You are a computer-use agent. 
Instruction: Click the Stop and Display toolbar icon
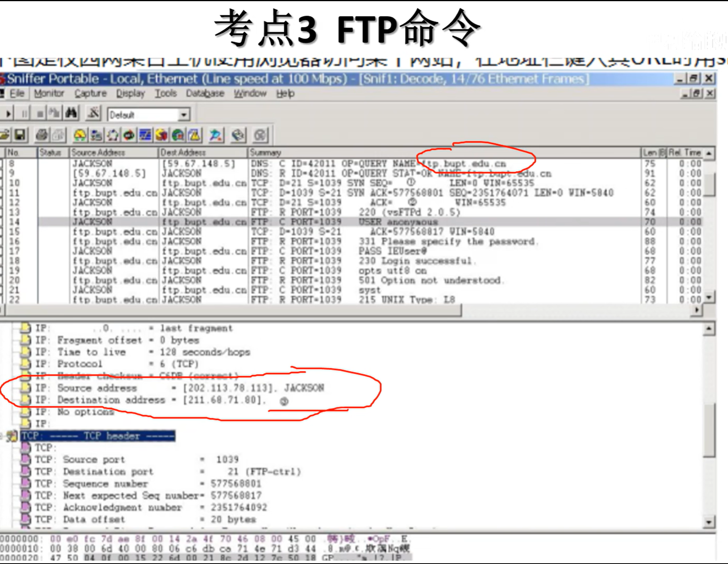coord(55,114)
